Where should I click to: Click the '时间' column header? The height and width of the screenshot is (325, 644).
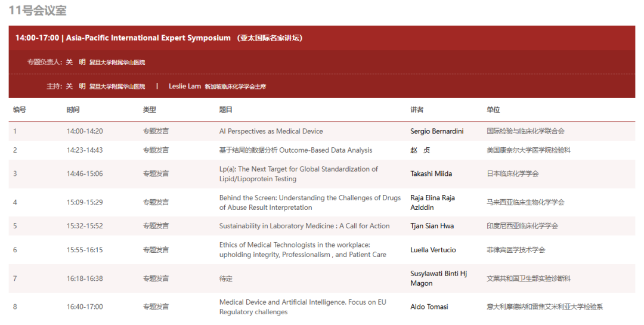(73, 110)
